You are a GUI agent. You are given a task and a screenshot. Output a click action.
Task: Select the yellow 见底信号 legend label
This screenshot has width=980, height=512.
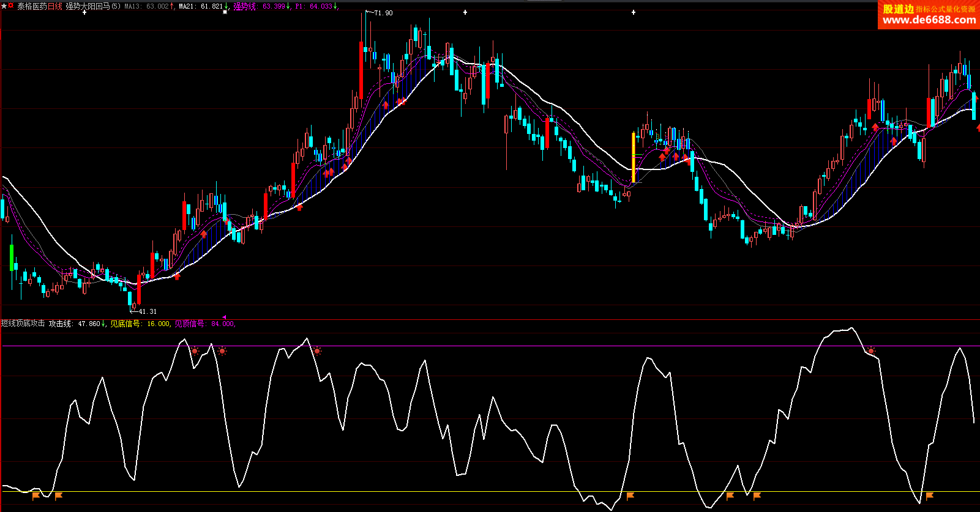[x=125, y=324]
